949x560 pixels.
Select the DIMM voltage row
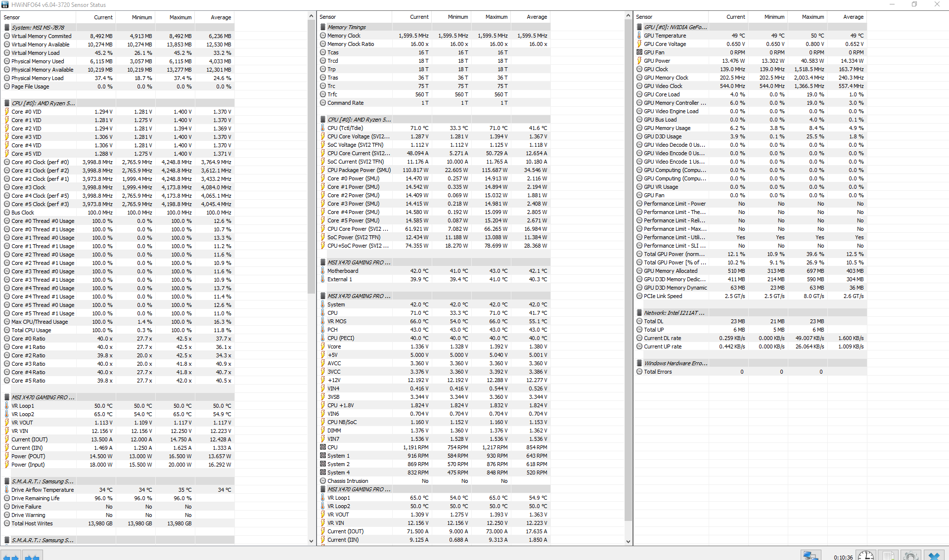434,431
